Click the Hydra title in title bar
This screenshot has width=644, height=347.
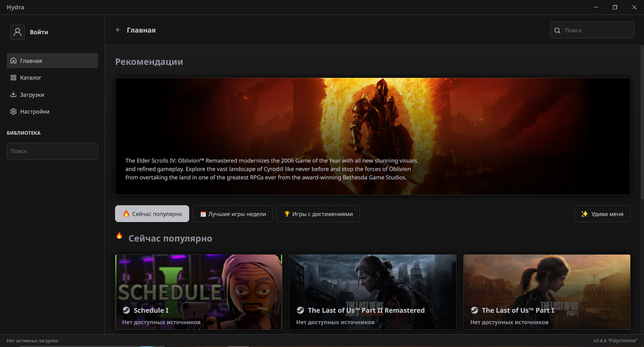pyautogui.click(x=15, y=8)
